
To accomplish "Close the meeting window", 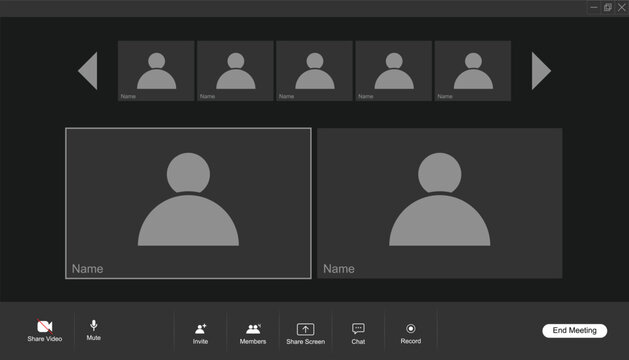I will coord(622,8).
